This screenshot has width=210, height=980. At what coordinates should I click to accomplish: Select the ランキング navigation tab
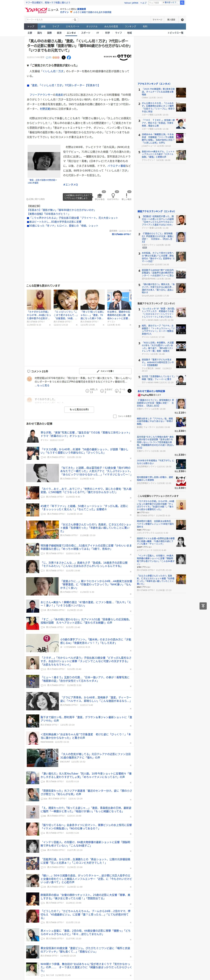point(130,26)
